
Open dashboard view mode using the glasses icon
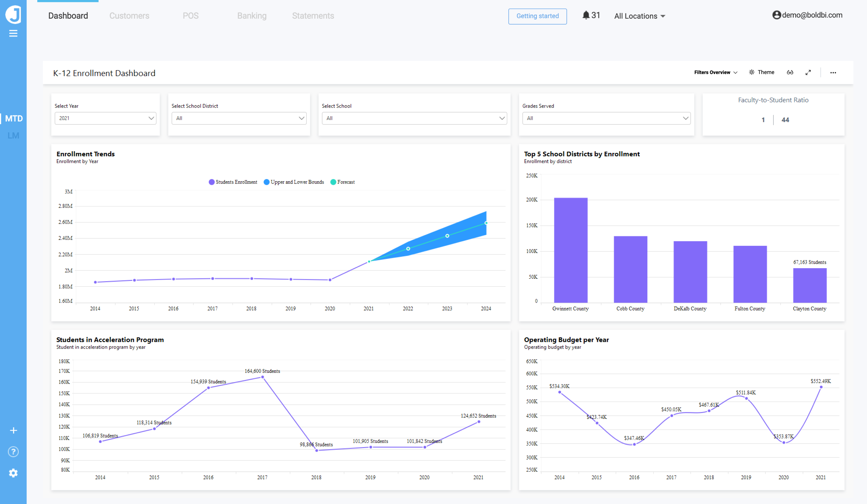click(x=790, y=72)
